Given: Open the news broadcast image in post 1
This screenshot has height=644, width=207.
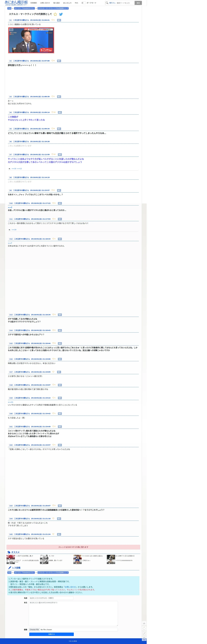Looking at the screenshot, I should tap(31, 40).
